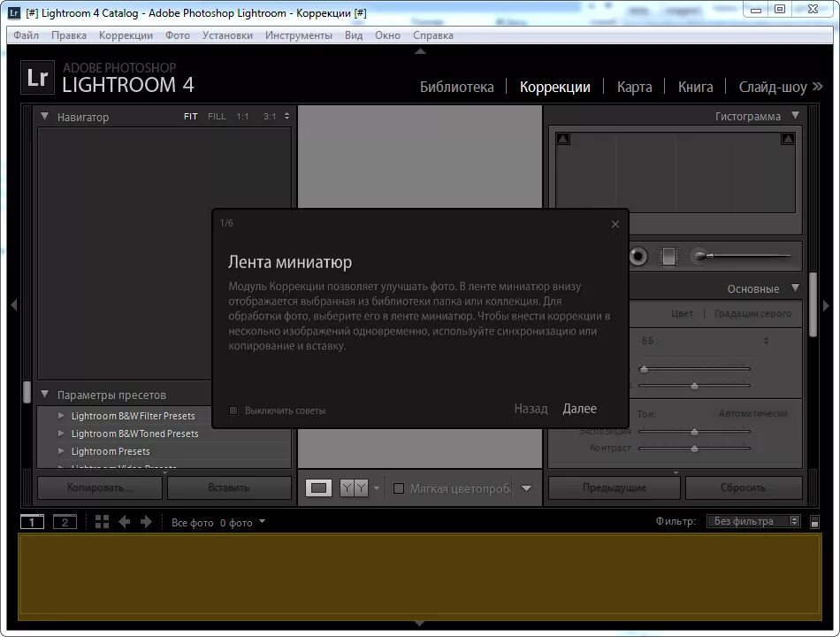Switch to loupe view mode button
840x637 pixels.
point(318,488)
